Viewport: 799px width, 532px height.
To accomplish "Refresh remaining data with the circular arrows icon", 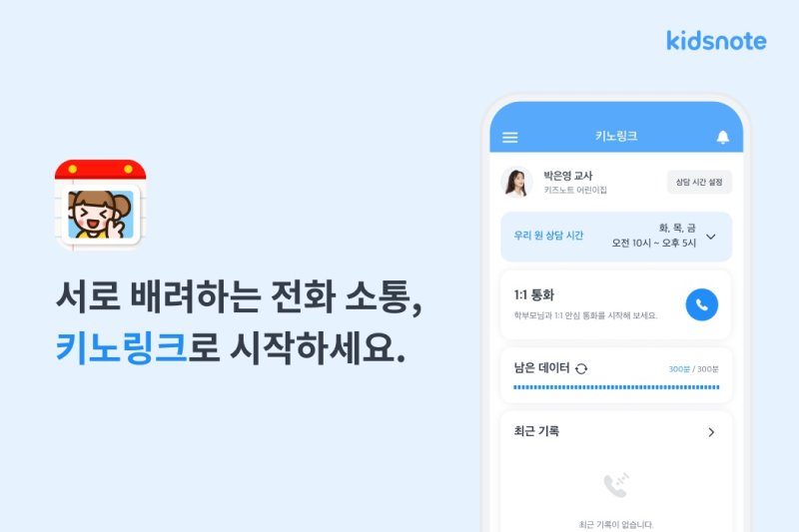I will click(581, 368).
